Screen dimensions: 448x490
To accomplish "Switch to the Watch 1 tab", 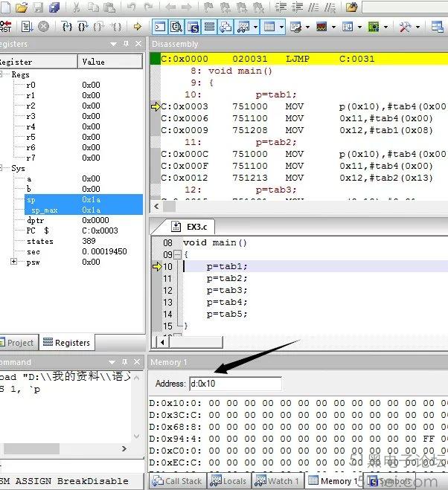I will coord(278,481).
